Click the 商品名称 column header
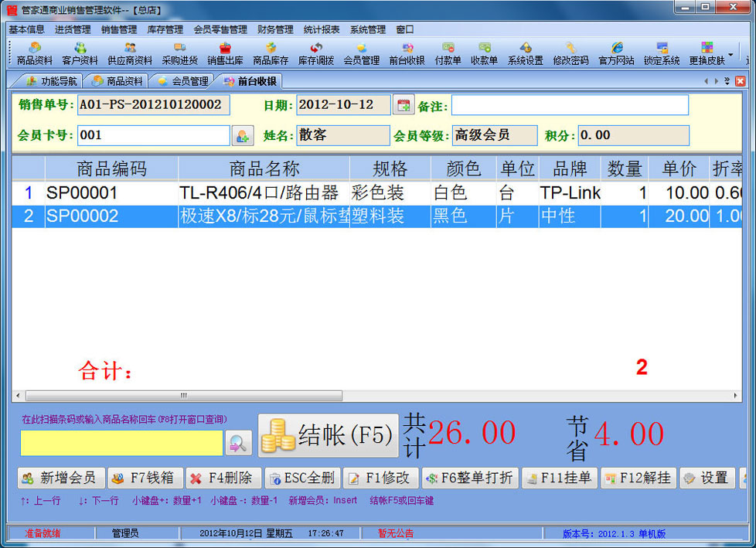Image resolution: width=756 pixels, height=548 pixels. tap(264, 168)
